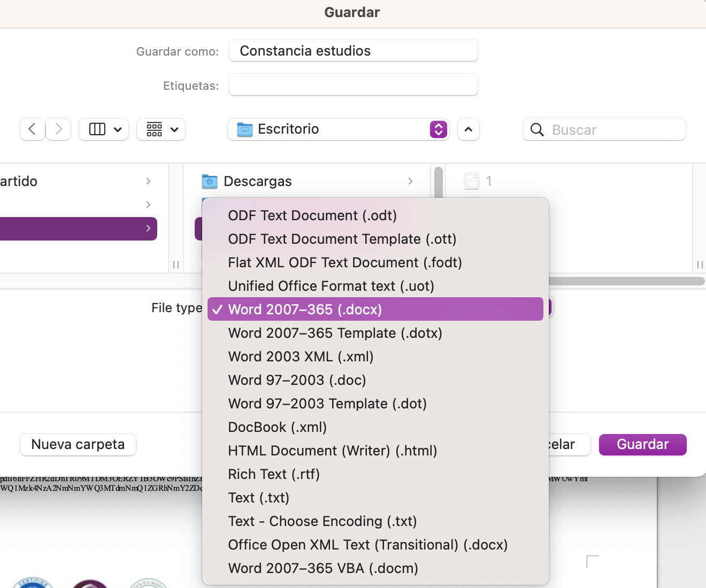Choose ODF Text Document Template (.ott)
This screenshot has height=588, width=706.
click(375, 239)
